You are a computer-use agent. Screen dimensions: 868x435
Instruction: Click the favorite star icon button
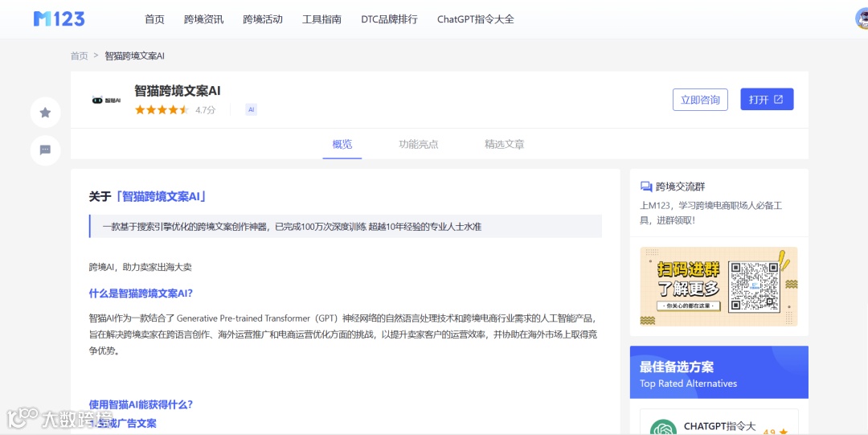[45, 113]
